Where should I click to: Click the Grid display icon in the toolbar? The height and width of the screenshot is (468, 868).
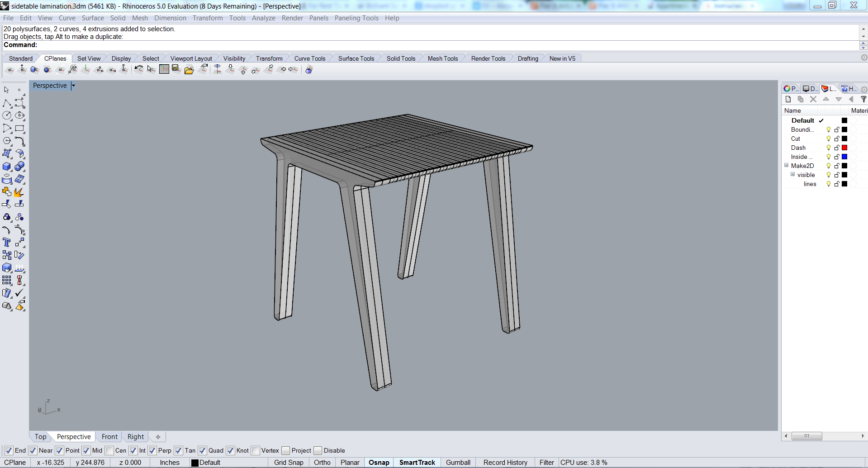(164, 69)
